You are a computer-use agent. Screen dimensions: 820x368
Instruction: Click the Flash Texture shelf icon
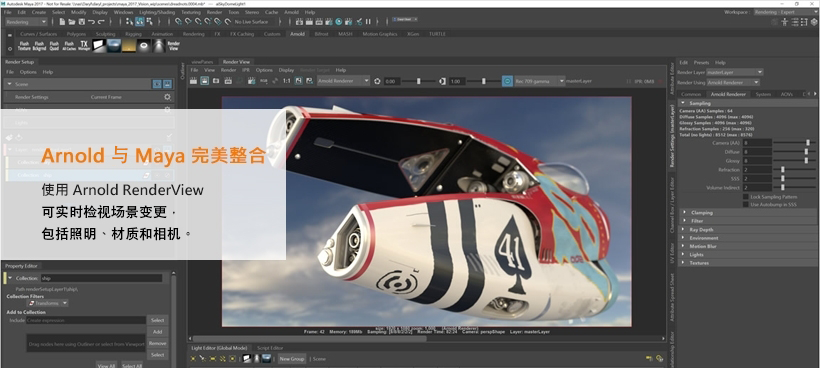[24, 46]
